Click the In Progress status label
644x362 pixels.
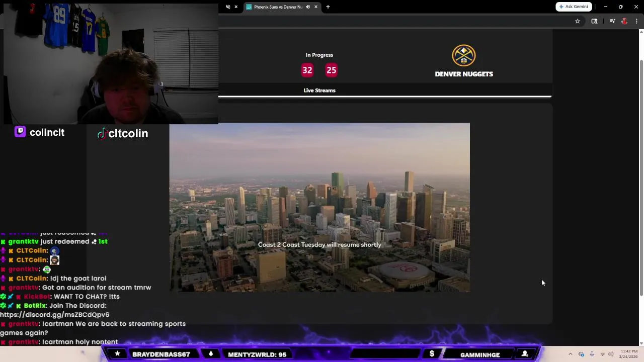click(319, 55)
